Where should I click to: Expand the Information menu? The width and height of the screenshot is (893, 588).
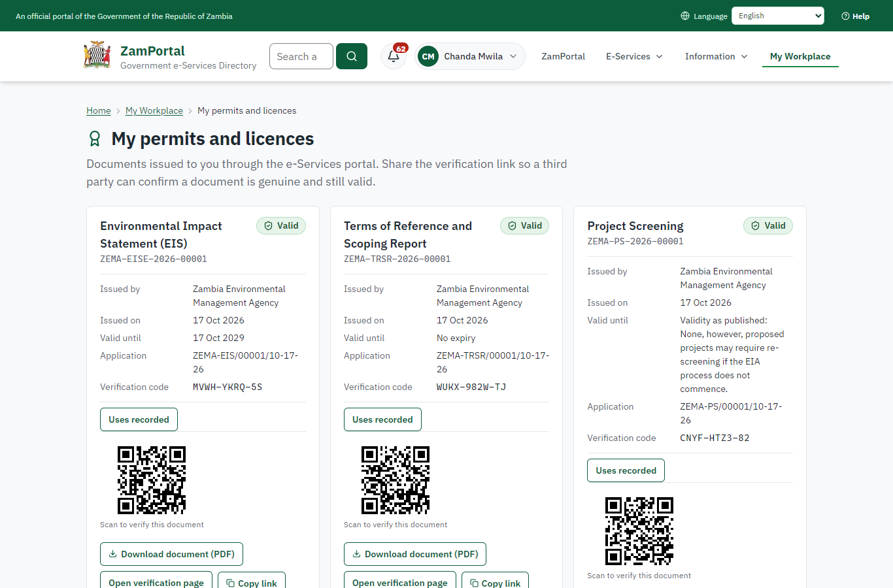tap(716, 56)
